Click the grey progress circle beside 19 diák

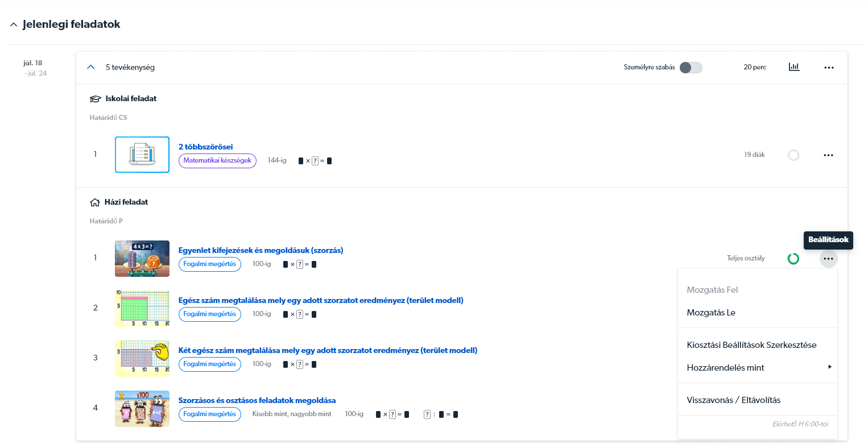tap(793, 155)
